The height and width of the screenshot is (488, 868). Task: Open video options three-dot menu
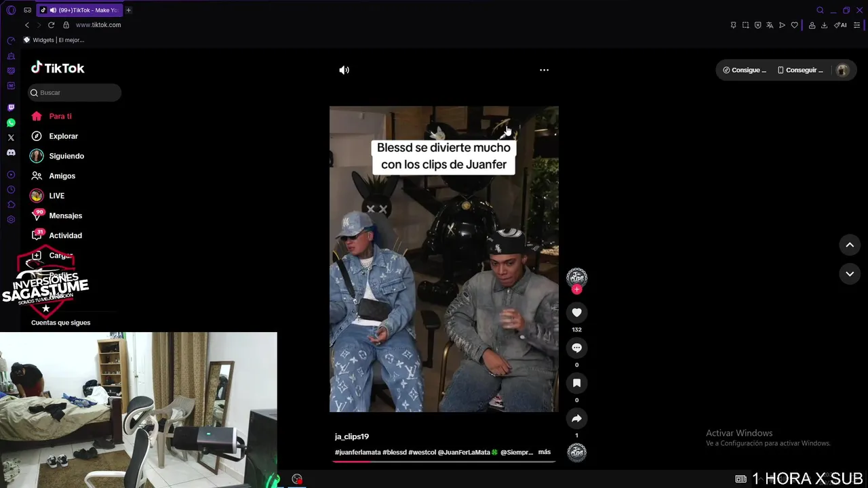point(544,70)
